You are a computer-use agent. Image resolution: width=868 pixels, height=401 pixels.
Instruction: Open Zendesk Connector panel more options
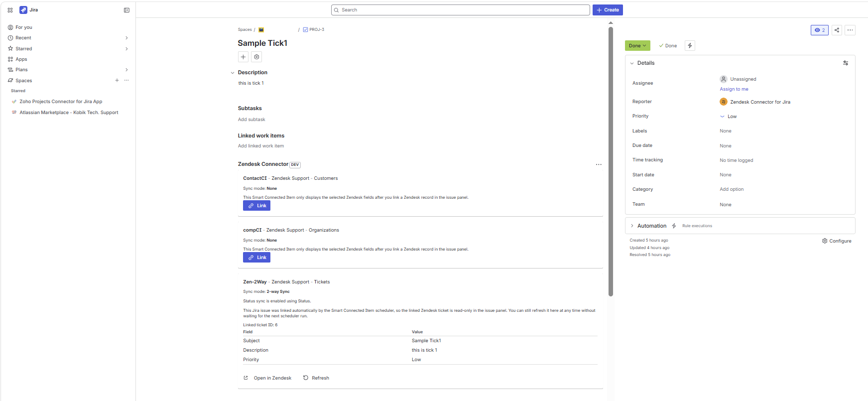[x=599, y=164]
